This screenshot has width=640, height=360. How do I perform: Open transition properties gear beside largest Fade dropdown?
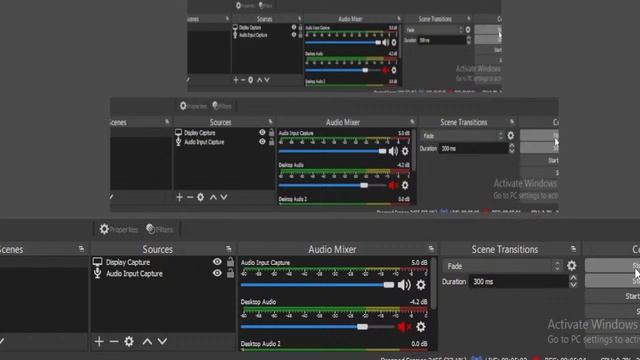coord(572,266)
